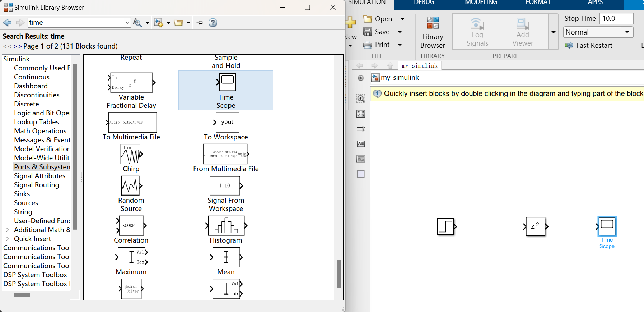644x312 pixels.
Task: Expand Quick Insert tree node
Action: pyautogui.click(x=8, y=239)
